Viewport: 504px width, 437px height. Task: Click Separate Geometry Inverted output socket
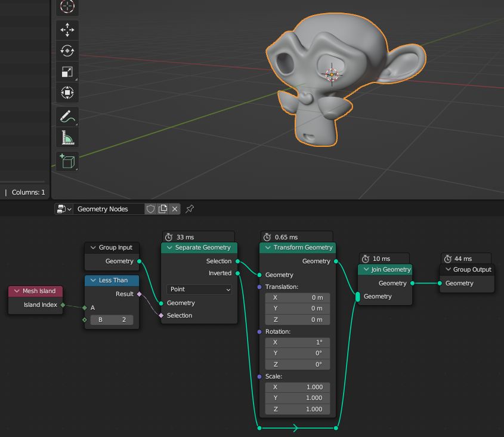[237, 273]
